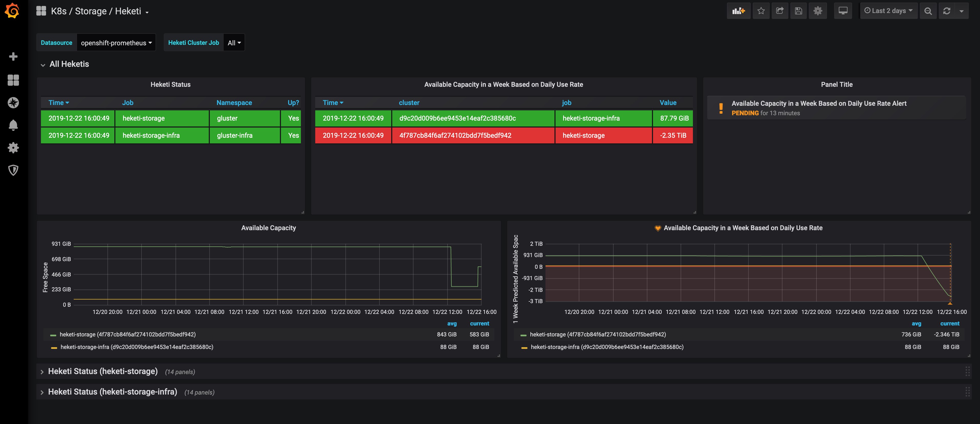980x424 pixels.
Task: Click the Share dashboard icon
Action: click(780, 11)
